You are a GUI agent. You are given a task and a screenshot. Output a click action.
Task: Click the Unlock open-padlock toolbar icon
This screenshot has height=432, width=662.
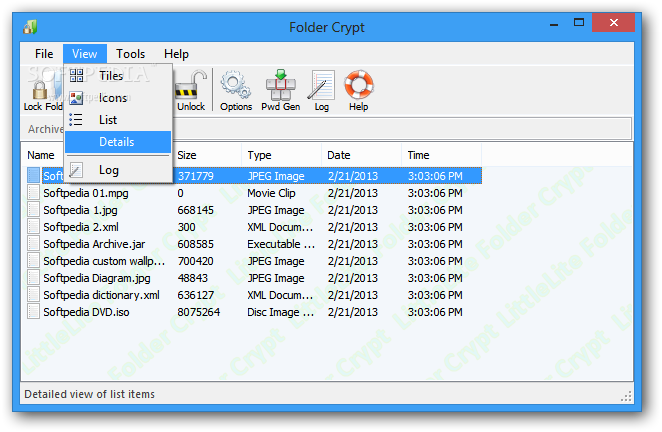click(x=191, y=85)
